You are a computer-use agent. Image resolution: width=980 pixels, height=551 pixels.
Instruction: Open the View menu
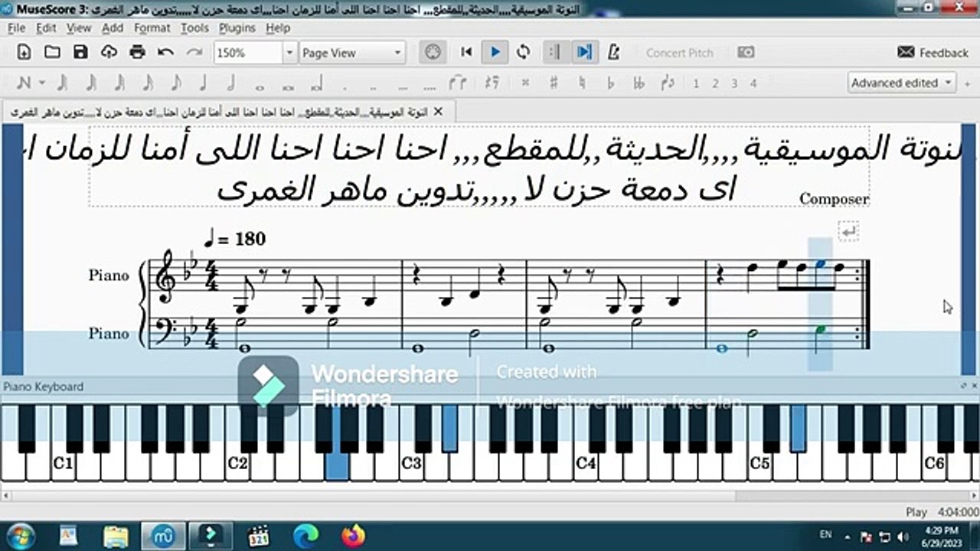pyautogui.click(x=79, y=28)
